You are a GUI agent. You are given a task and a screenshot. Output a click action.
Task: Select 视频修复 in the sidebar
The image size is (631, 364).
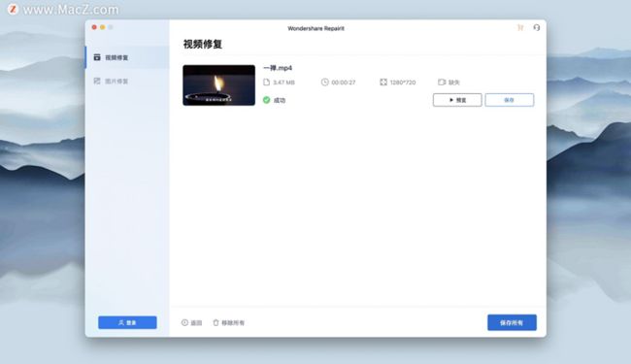[127, 57]
